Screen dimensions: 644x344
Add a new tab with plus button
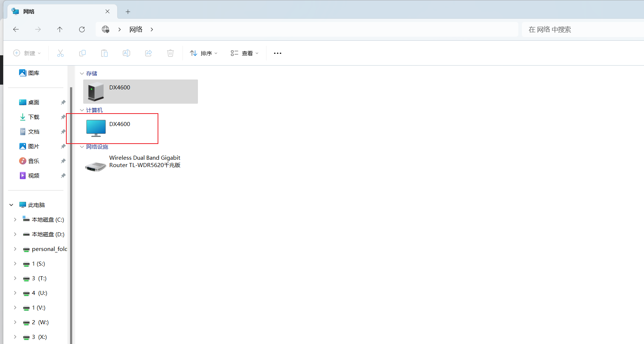(x=128, y=12)
